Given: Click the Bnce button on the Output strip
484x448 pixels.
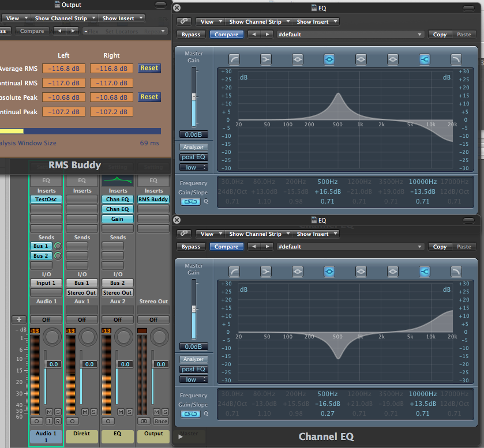Looking at the screenshot, I should (x=161, y=421).
